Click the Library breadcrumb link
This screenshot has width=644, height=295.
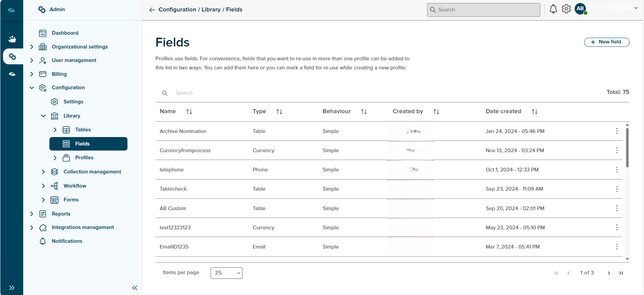click(x=211, y=9)
